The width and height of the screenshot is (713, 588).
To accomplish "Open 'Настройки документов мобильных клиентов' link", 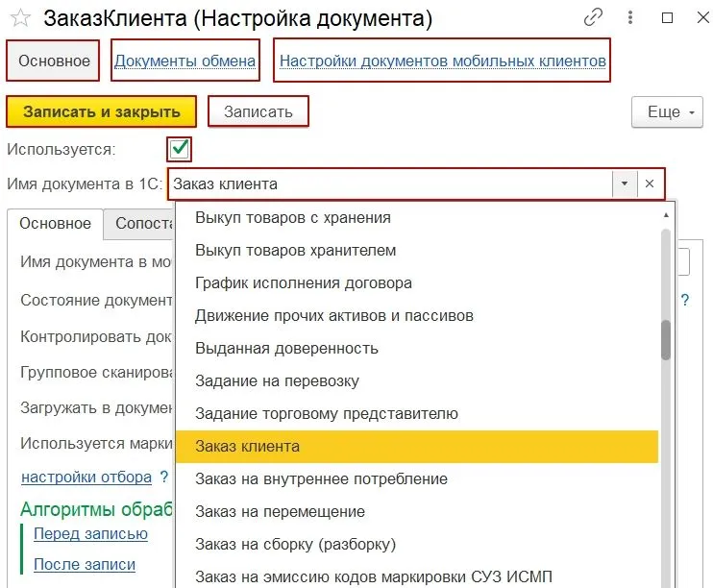I will (x=442, y=61).
